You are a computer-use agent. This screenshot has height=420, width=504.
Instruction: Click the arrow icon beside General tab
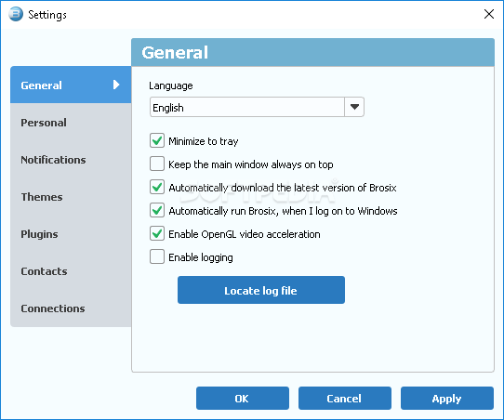[116, 85]
